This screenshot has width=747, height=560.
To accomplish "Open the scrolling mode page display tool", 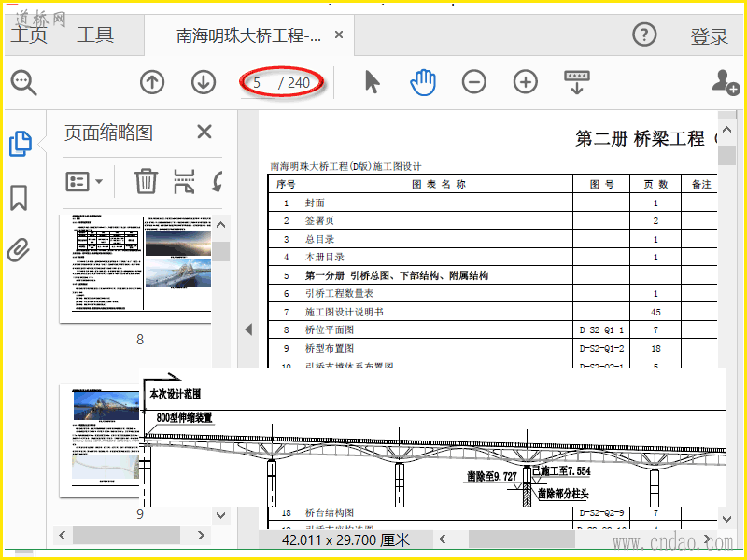I will (x=576, y=82).
